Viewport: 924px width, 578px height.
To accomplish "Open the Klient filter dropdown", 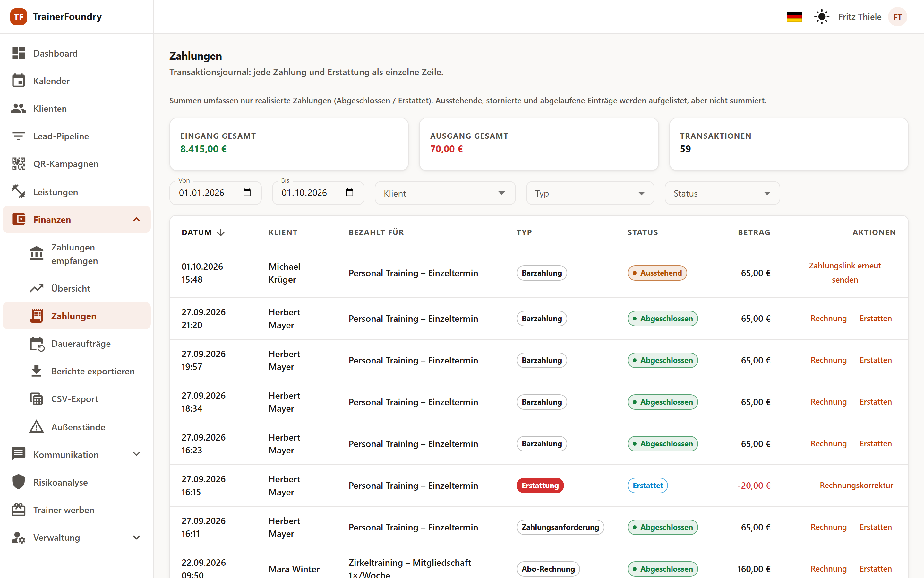I will pyautogui.click(x=445, y=193).
